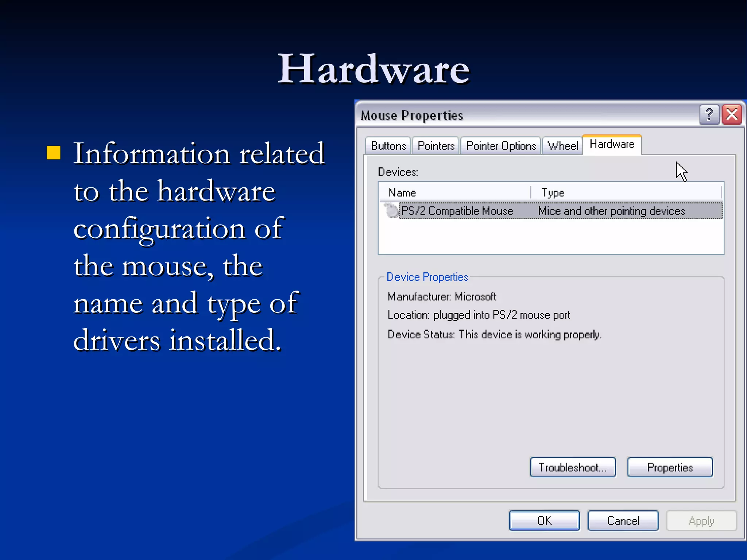Viewport: 747px width, 560px height.
Task: Close the Mouse Properties dialog
Action: point(732,115)
